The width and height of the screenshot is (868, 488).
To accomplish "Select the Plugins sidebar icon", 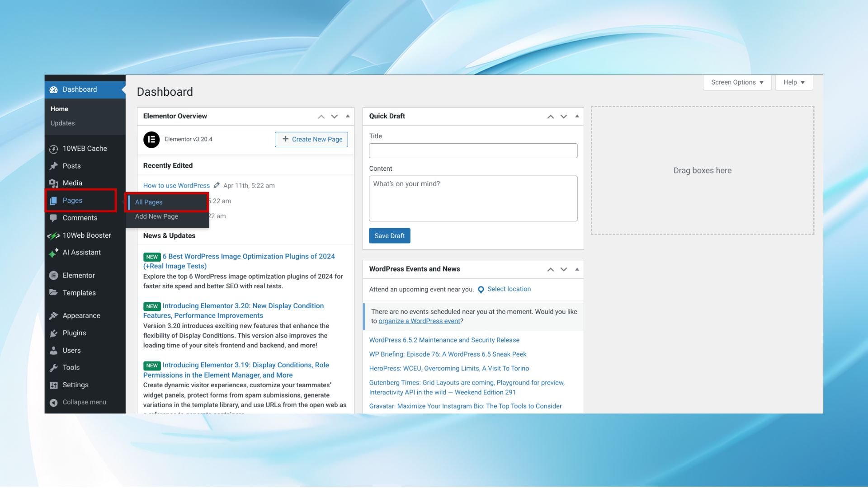I will point(54,333).
